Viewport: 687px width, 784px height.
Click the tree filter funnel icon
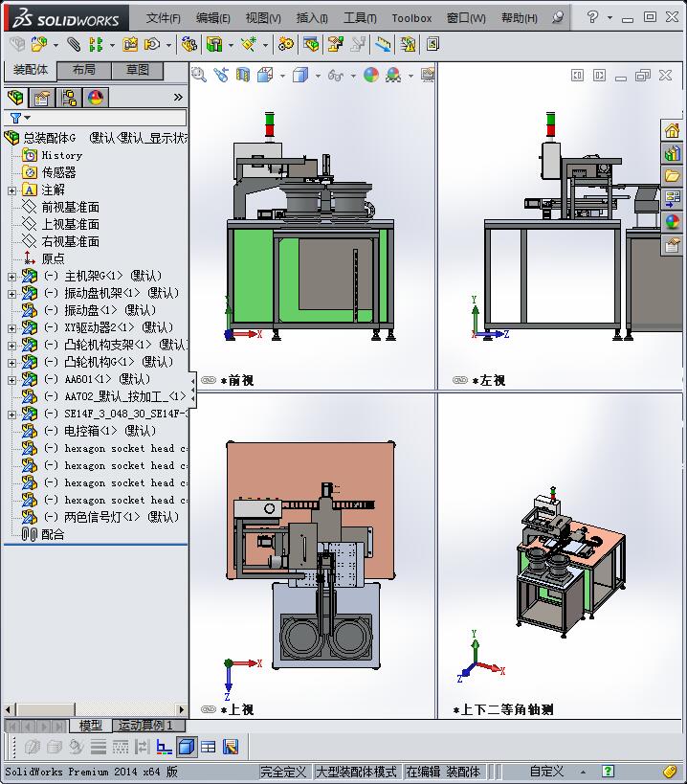(15, 118)
